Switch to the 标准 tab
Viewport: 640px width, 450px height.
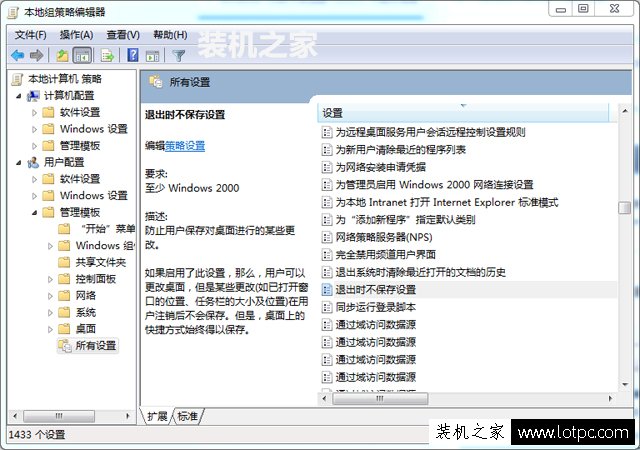pos(187,416)
